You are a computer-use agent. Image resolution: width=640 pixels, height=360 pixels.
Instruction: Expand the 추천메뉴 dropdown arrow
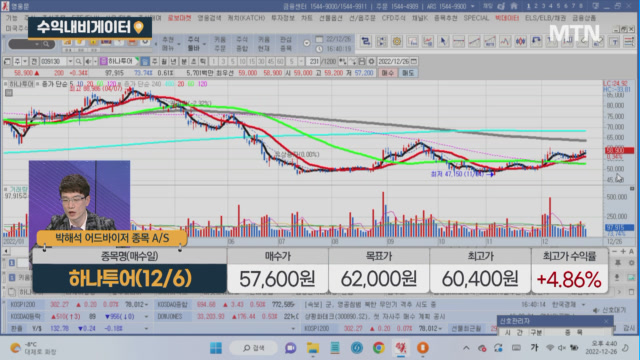pos(179,44)
